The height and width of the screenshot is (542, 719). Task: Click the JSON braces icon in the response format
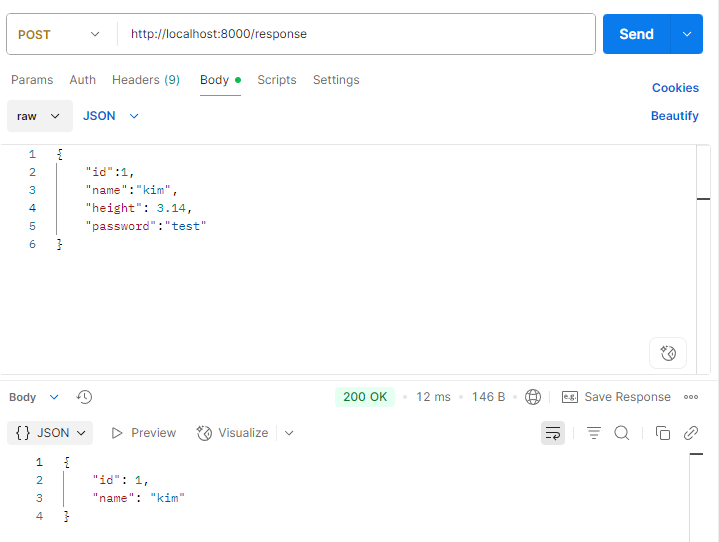(23, 433)
